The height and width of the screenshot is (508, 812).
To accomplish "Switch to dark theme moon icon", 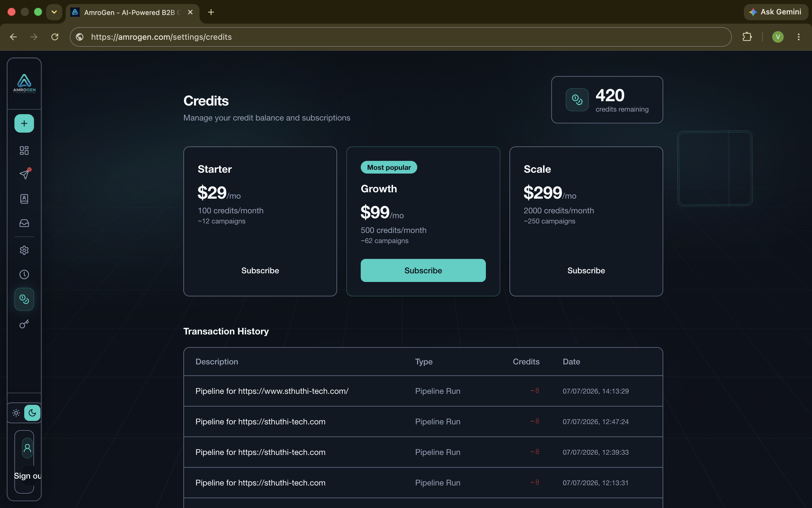I will point(32,413).
